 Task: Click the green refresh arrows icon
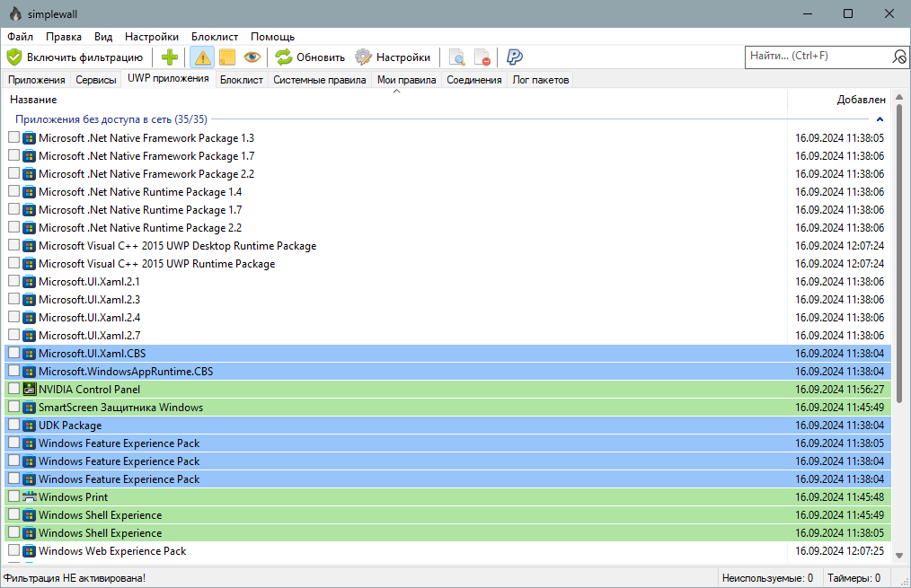[x=284, y=57]
